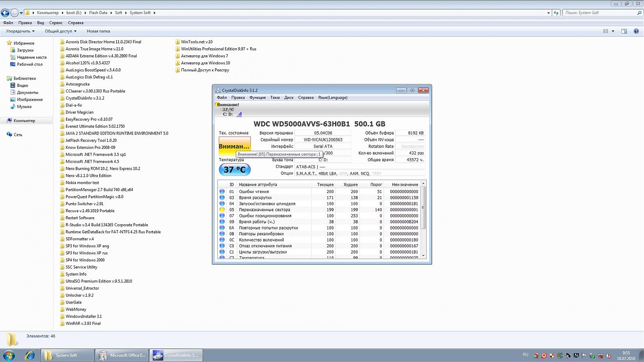Viewport: 644px width, 362px height.
Task: Click the refresh icon beside the address bar
Action: tap(556, 13)
